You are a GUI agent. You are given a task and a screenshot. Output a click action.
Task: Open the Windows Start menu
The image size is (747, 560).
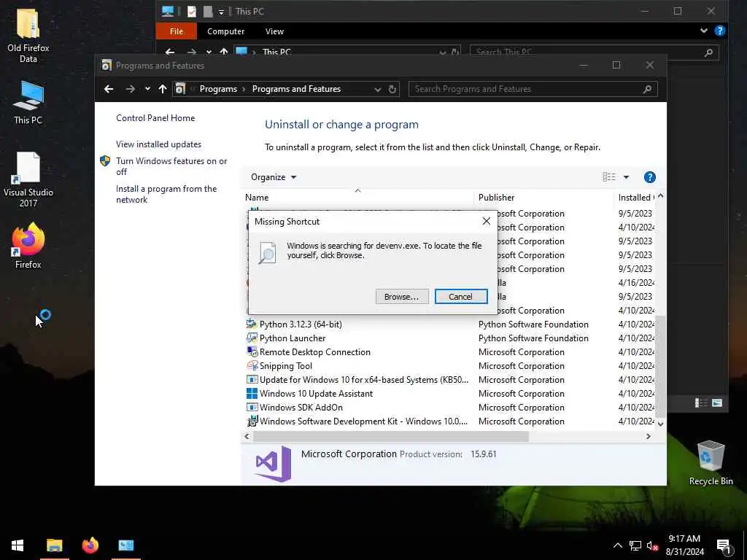(x=18, y=545)
